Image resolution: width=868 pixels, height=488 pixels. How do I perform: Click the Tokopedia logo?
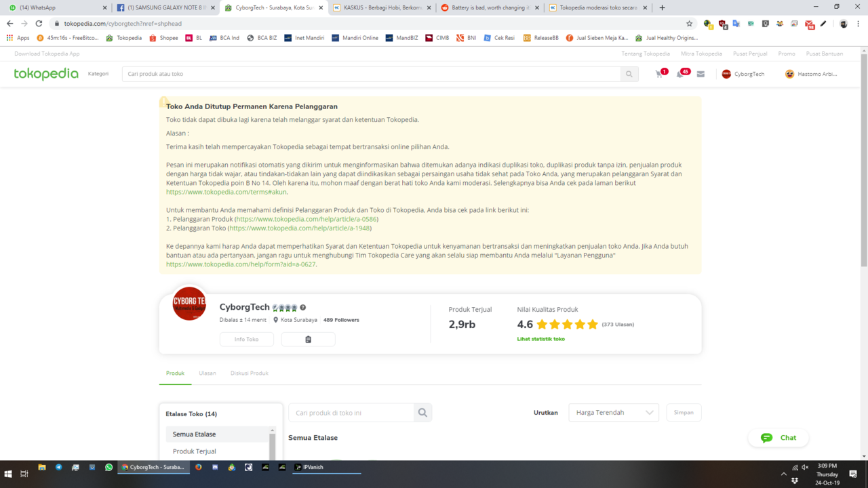(x=46, y=74)
